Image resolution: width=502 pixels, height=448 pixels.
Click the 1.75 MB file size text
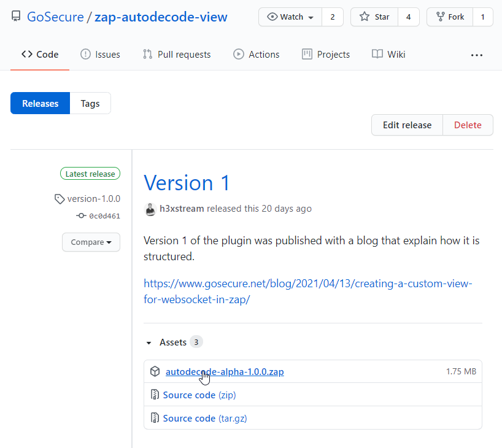tap(461, 371)
